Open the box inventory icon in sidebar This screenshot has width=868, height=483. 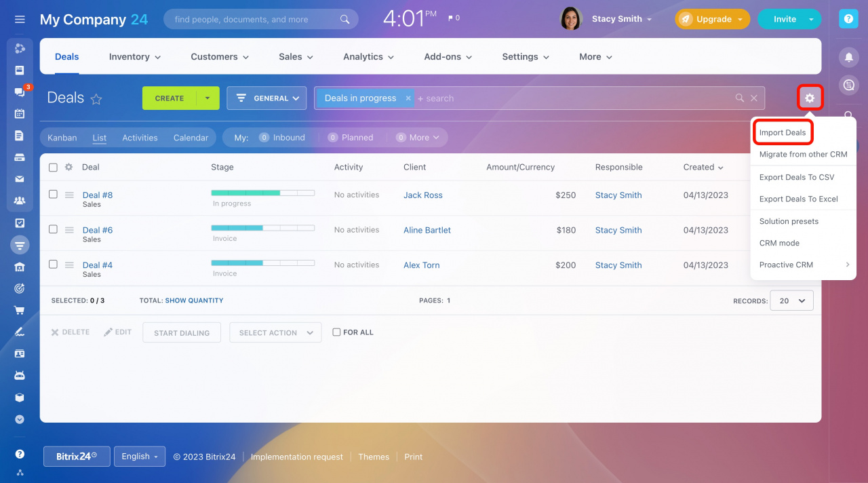pos(20,398)
